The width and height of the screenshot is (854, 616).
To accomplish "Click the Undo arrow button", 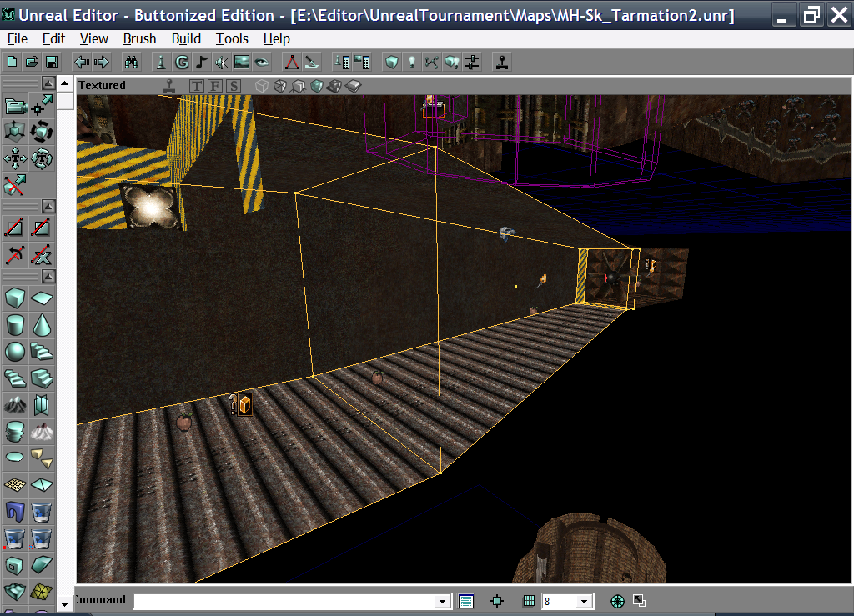I will [81, 61].
